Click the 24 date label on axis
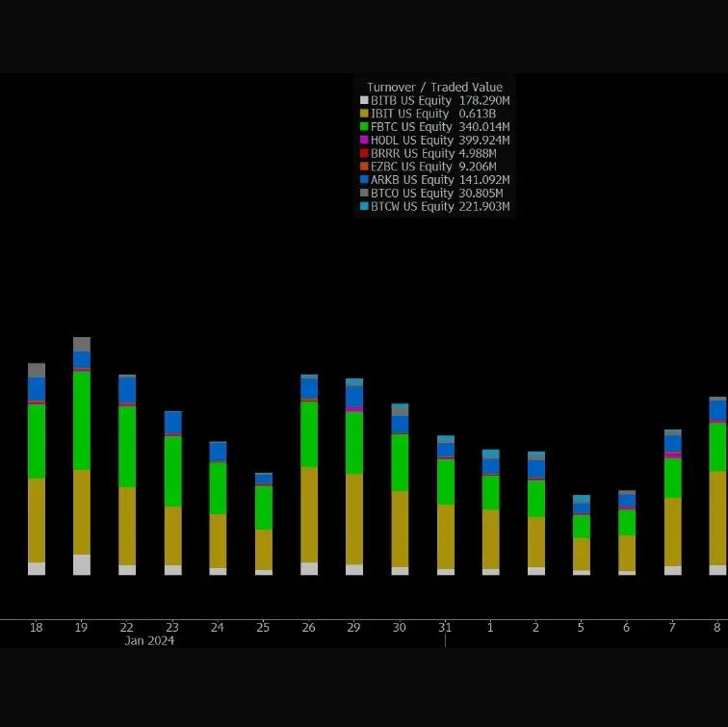The height and width of the screenshot is (727, 728). (218, 628)
